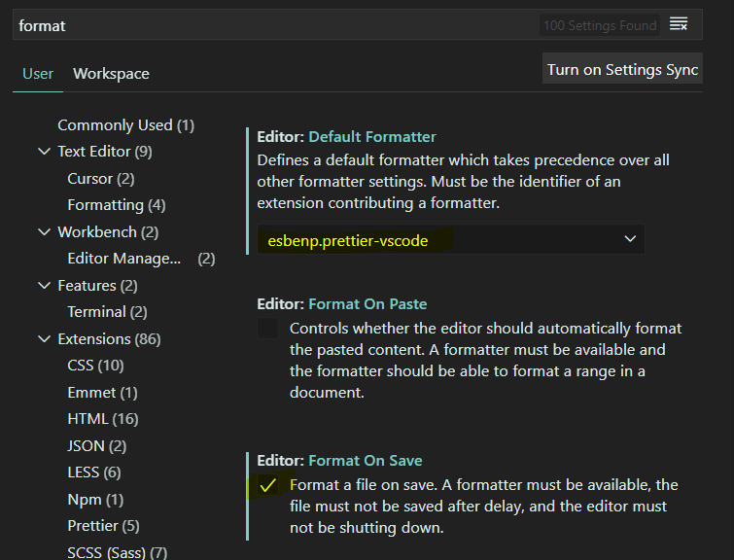The width and height of the screenshot is (734, 560).
Task: Enable the Format On Paste checkbox
Action: click(267, 329)
